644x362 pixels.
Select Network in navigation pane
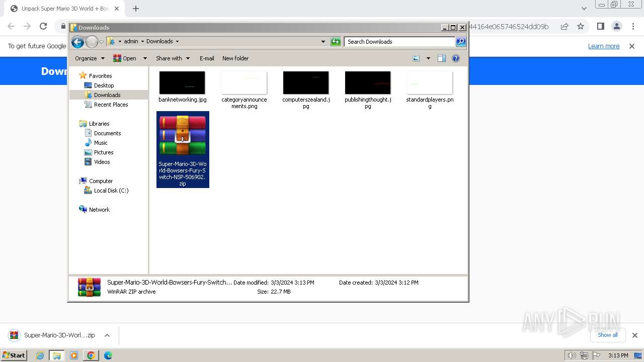pos(99,210)
